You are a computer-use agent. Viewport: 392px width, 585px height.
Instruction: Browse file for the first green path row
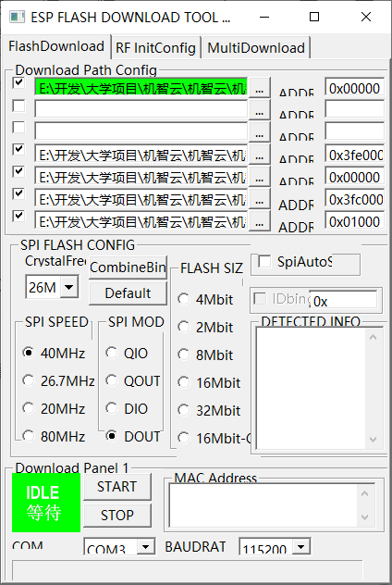(260, 88)
